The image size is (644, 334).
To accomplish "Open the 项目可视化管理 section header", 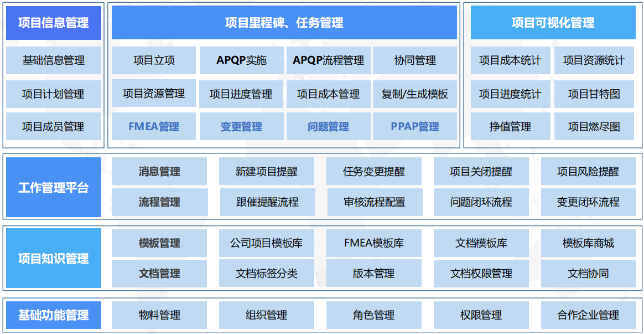I will tap(553, 23).
